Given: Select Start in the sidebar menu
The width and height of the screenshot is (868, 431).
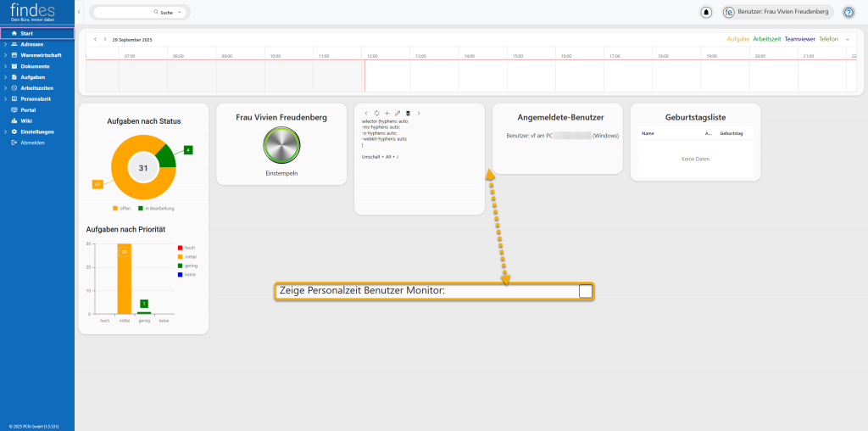Looking at the screenshot, I should (x=26, y=33).
